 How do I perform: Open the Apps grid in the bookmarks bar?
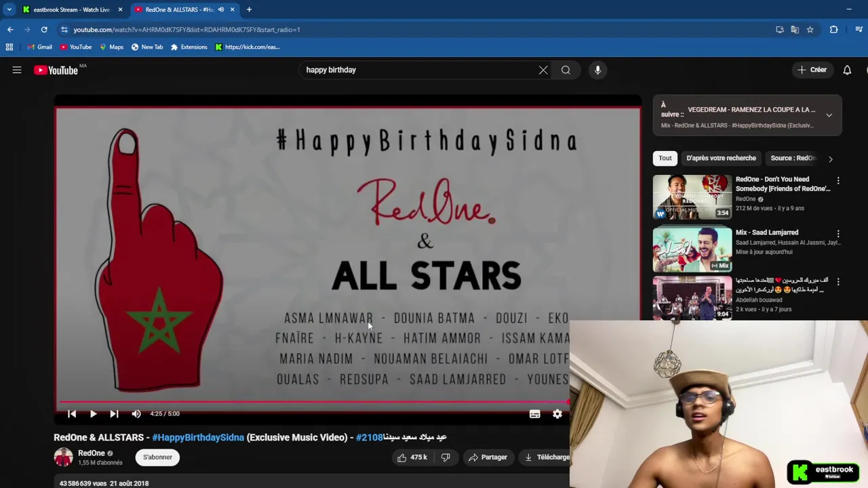[9, 47]
